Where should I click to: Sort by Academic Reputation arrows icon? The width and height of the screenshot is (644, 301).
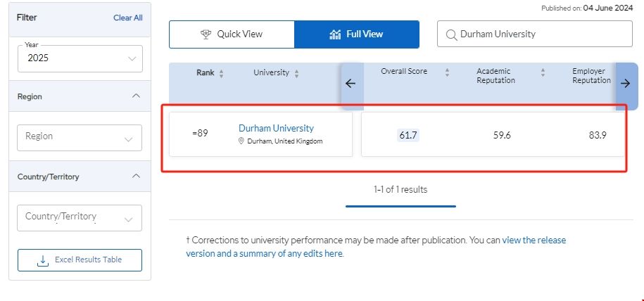(x=543, y=72)
